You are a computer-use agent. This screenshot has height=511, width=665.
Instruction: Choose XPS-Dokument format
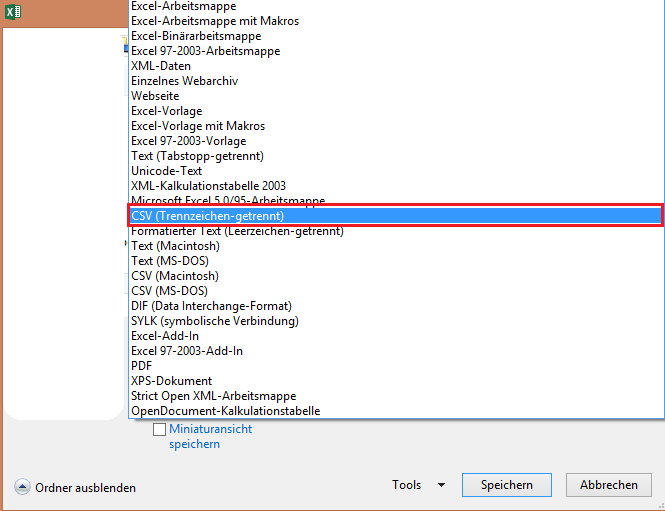pyautogui.click(x=396, y=381)
